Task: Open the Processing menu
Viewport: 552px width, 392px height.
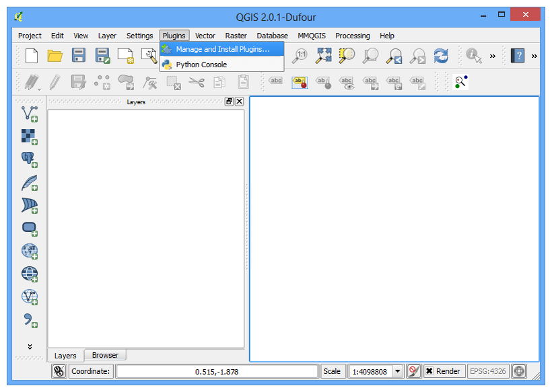Action: point(352,36)
